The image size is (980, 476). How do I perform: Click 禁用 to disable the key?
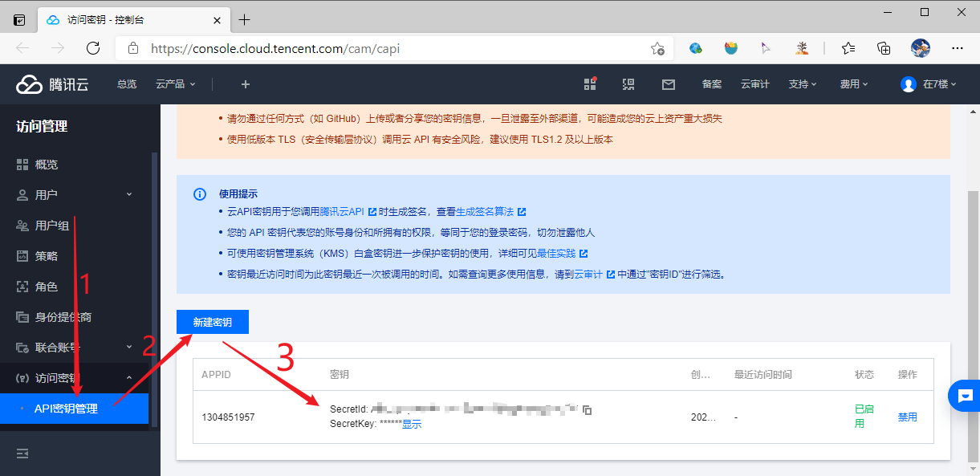[x=907, y=417]
